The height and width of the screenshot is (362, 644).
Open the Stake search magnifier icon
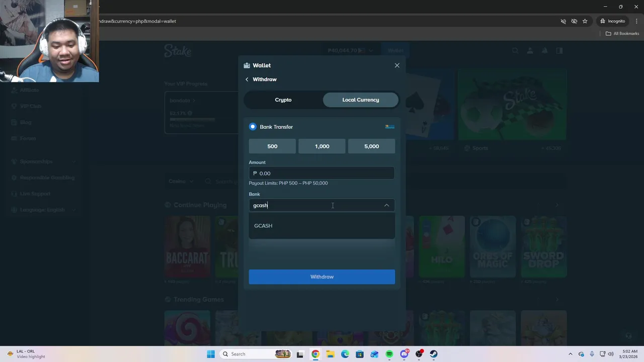pyautogui.click(x=515, y=51)
